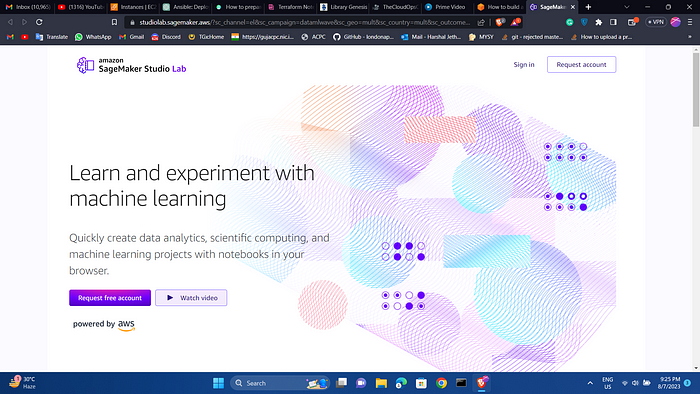Open the tab search dropdown chevron
The image size is (700, 394).
point(627,7)
